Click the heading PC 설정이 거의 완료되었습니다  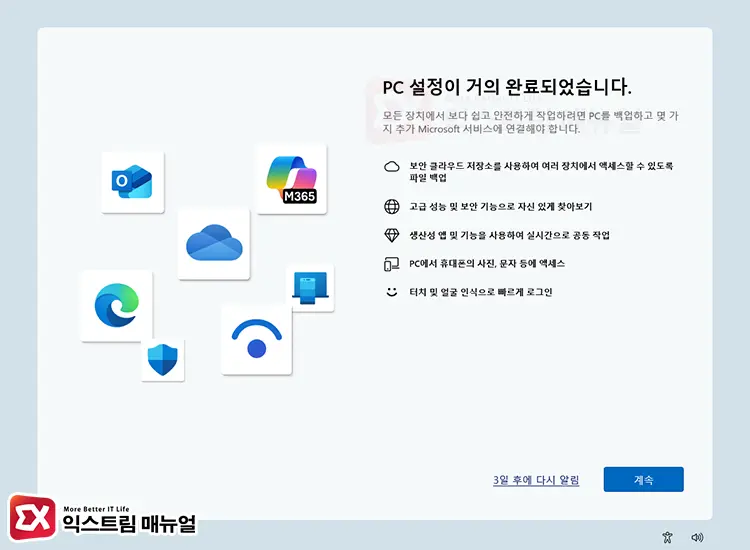pyautogui.click(x=507, y=87)
